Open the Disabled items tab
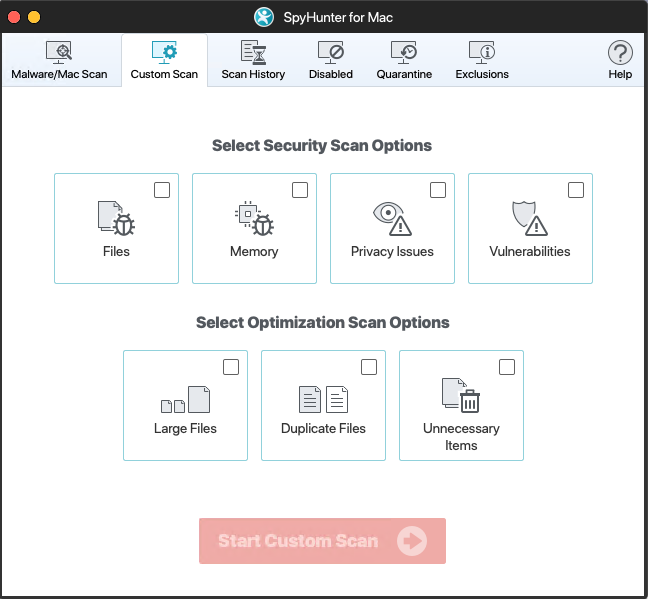 click(330, 60)
